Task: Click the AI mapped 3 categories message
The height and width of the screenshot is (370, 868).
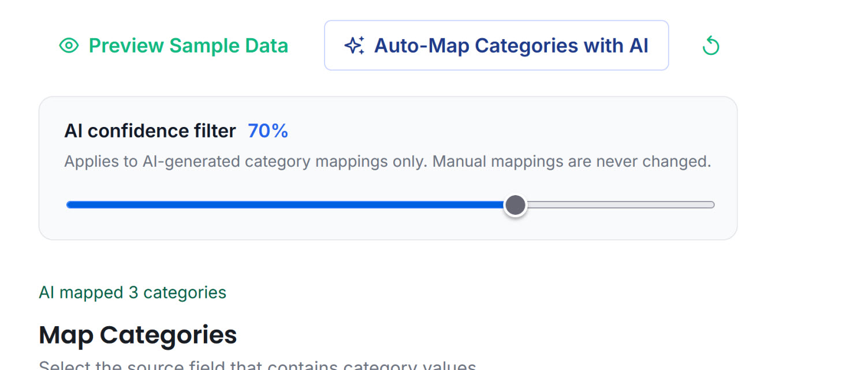Action: point(132,293)
